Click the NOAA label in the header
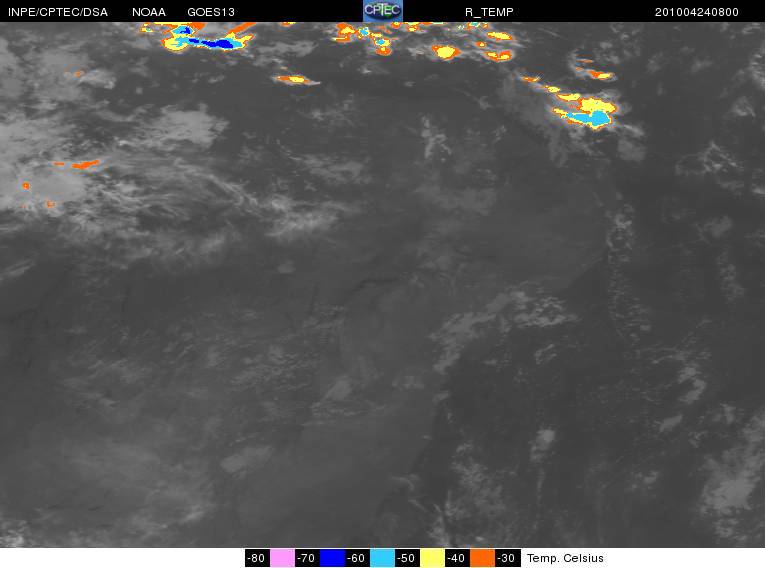Screen dimensions: 765x568 point(149,12)
